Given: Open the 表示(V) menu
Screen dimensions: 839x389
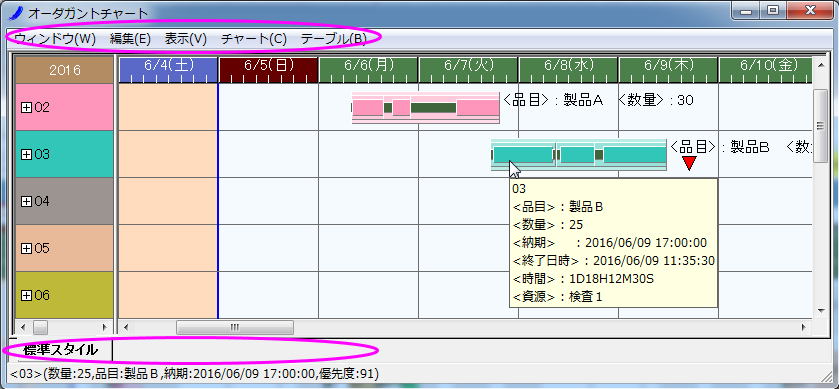Looking at the screenshot, I should pos(185,39).
